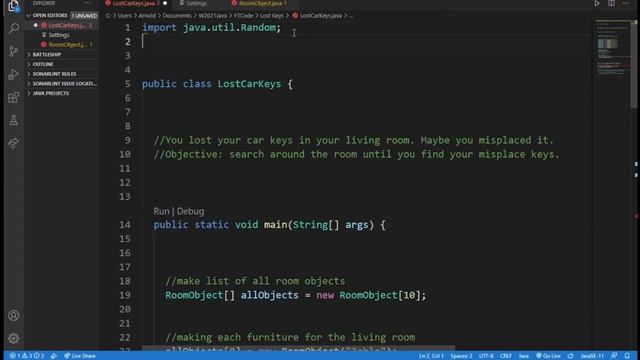Click the Users breadcrumb segment

pyautogui.click(x=125, y=16)
